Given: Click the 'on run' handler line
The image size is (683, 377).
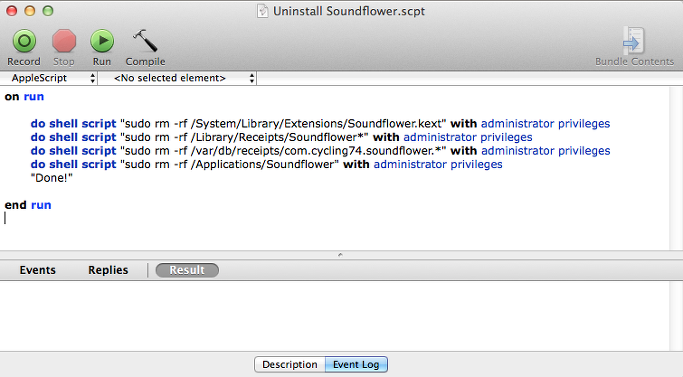Looking at the screenshot, I should tap(24, 97).
